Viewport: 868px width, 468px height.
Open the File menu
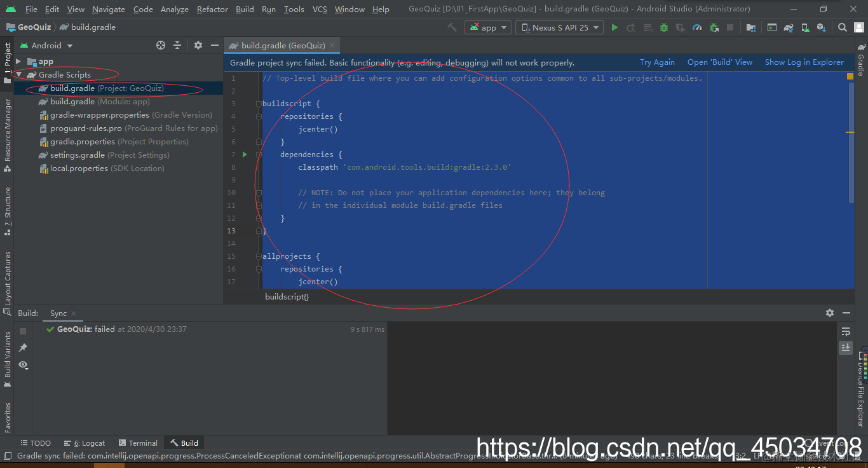point(31,9)
